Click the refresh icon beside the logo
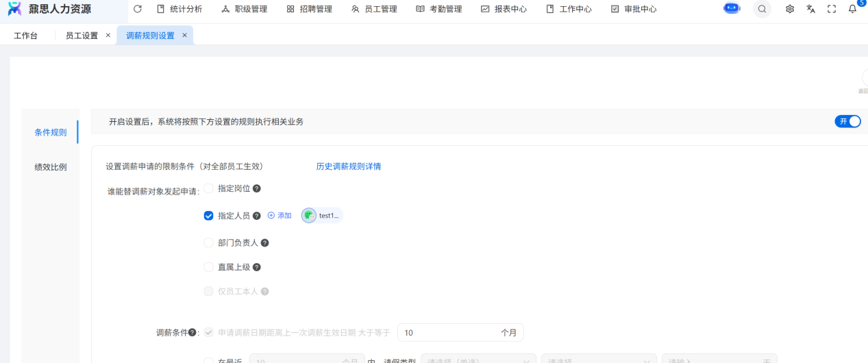 pyautogui.click(x=138, y=9)
